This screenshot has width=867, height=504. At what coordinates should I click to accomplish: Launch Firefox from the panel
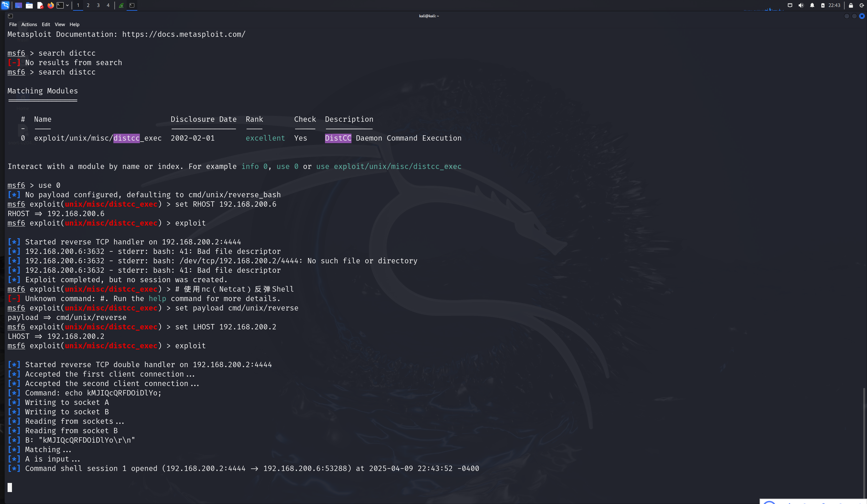tap(51, 5)
